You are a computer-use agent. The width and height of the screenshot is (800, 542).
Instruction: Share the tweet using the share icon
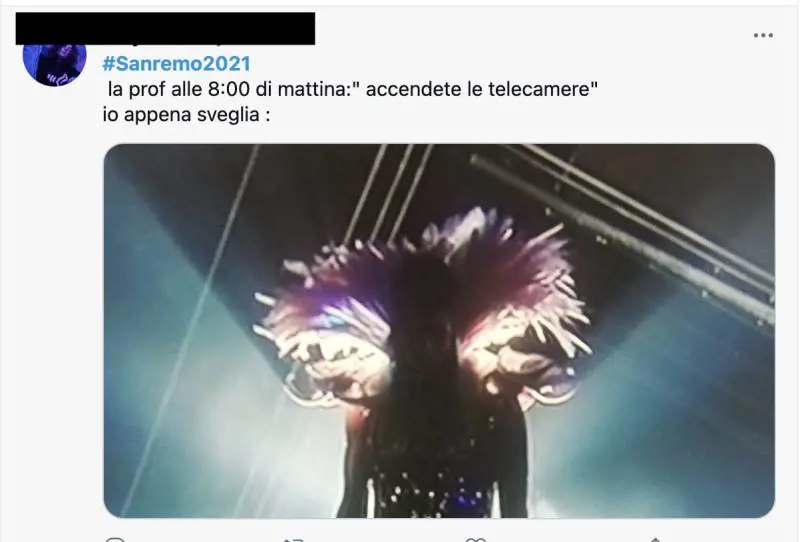pos(656,539)
